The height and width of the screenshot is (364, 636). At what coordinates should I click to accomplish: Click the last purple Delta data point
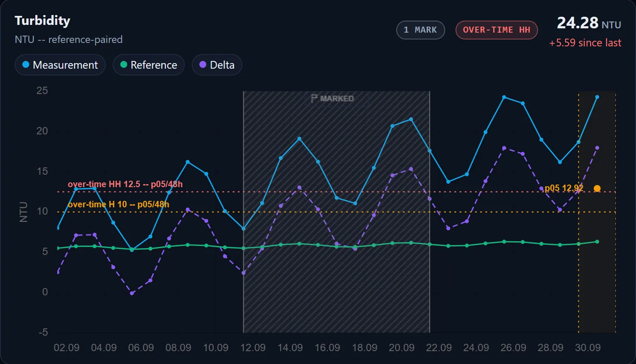597,148
